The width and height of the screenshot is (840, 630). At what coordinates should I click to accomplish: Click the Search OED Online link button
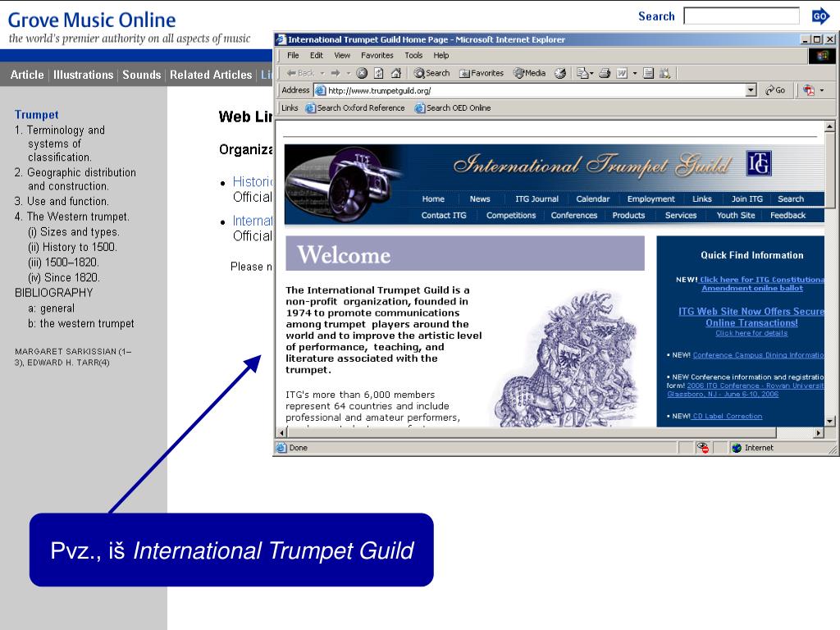point(453,107)
